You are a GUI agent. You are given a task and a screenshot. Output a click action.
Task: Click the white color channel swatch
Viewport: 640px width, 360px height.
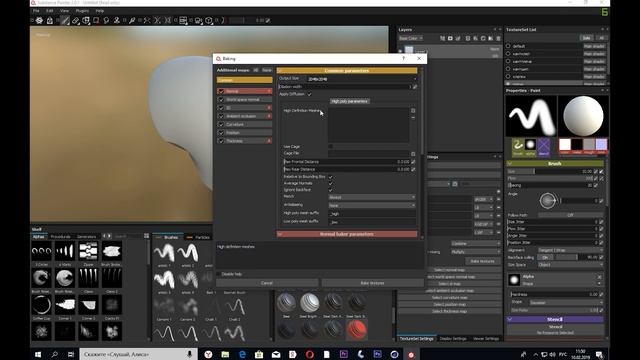pos(565,144)
